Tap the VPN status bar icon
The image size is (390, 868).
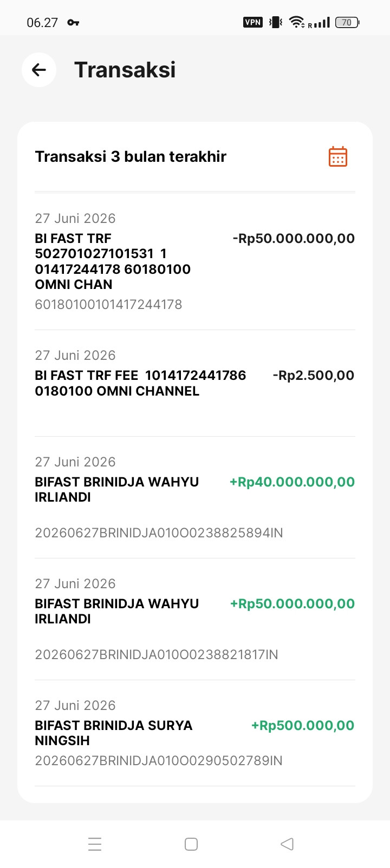[x=253, y=22]
